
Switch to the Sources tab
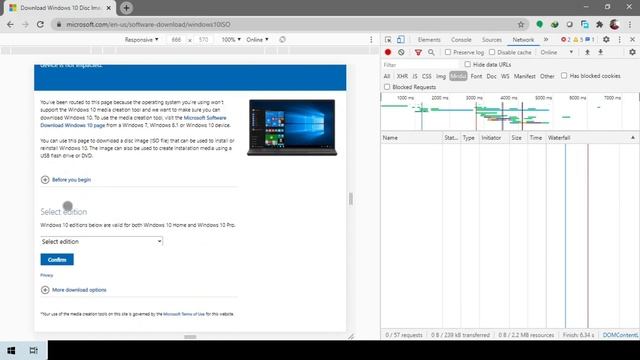point(491,40)
